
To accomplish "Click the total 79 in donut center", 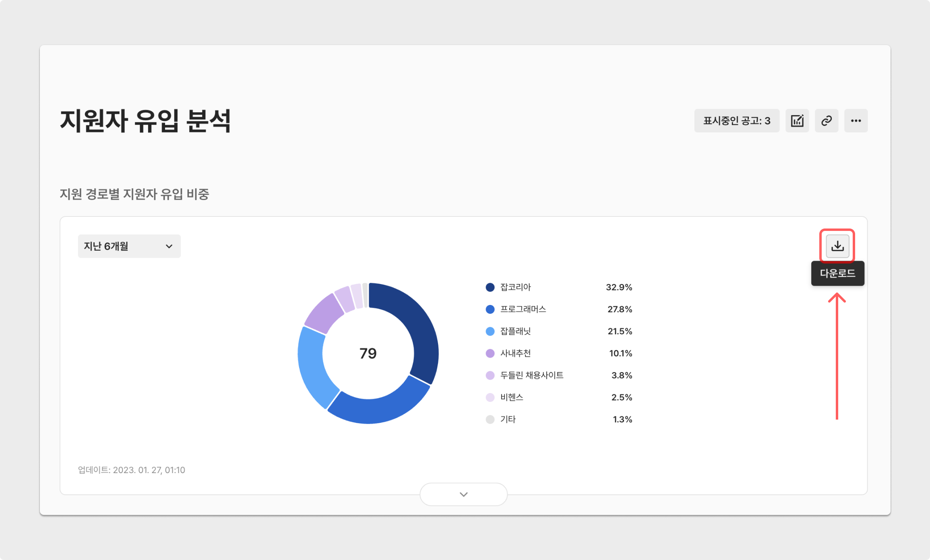I will (x=368, y=353).
